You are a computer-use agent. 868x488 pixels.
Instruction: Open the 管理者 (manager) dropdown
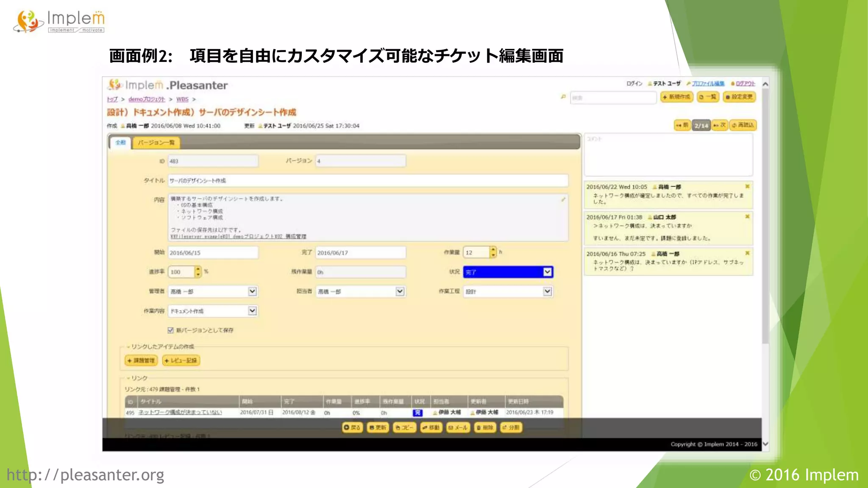[213, 291]
